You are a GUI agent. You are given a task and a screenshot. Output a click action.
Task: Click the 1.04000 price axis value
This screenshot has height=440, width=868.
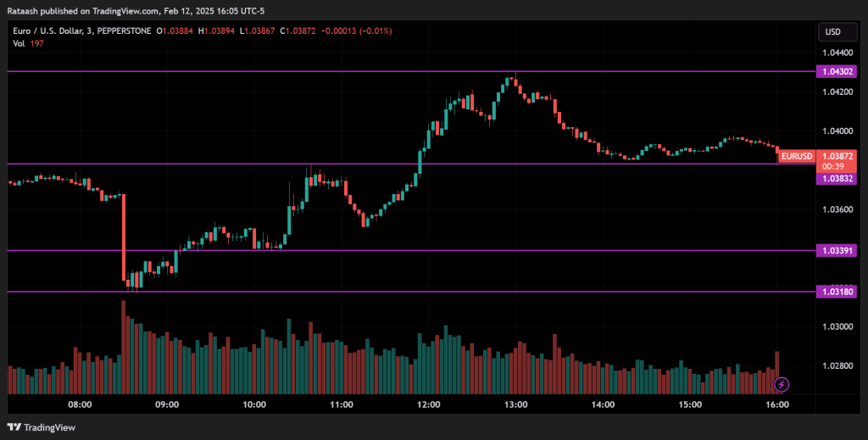pyautogui.click(x=837, y=131)
